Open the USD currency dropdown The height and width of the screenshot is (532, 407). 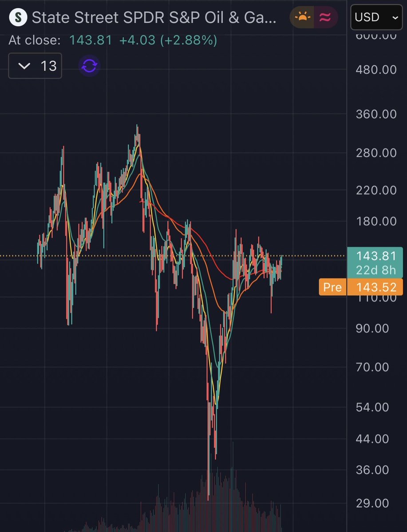coord(376,17)
